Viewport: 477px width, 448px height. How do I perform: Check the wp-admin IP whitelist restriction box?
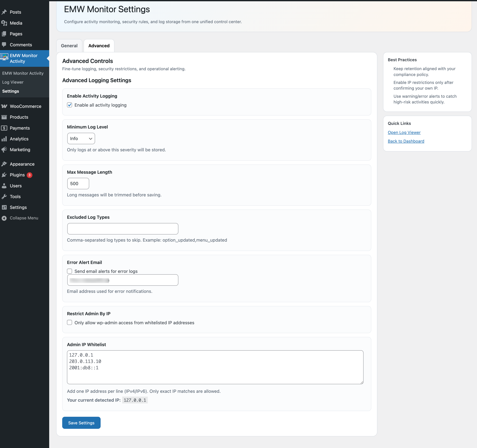(70, 323)
